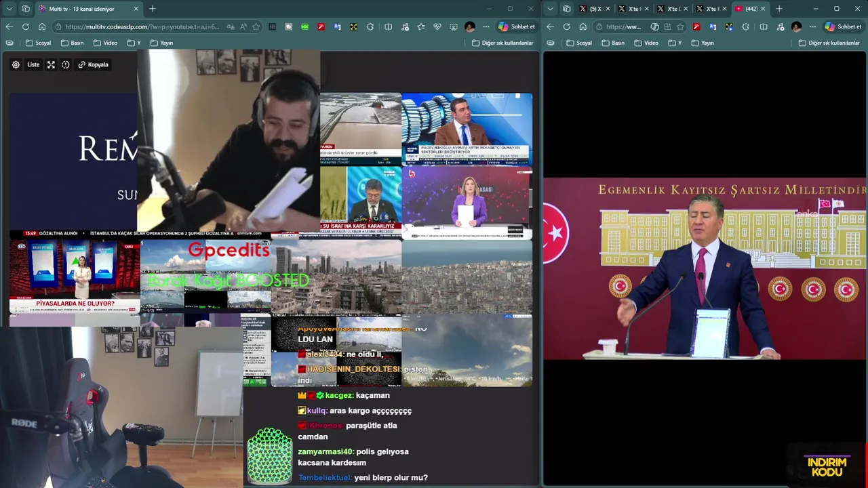Open profile avatar in right browser window
Screen dimensions: 868x488
click(796, 26)
